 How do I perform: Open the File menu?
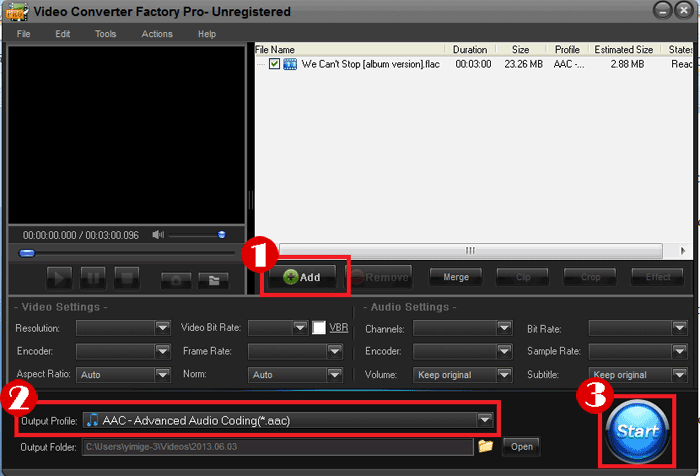[24, 34]
